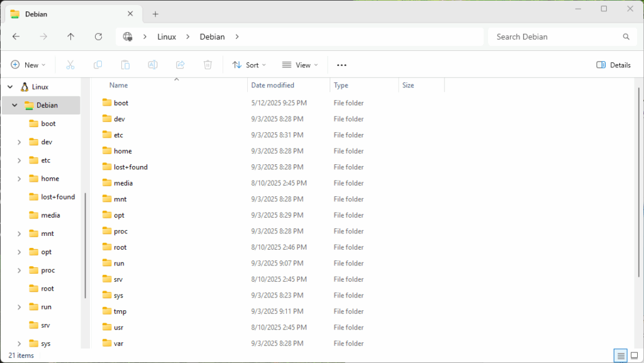Click the network globe icon in address bar
The width and height of the screenshot is (644, 363).
128,36
